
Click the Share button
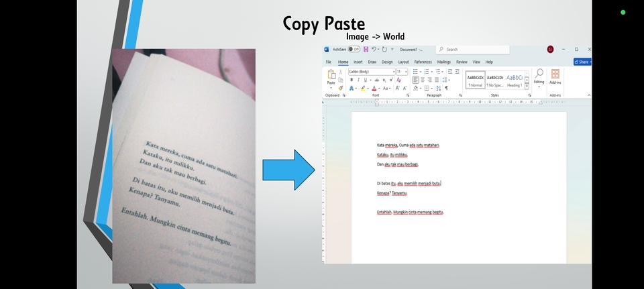pyautogui.click(x=582, y=62)
